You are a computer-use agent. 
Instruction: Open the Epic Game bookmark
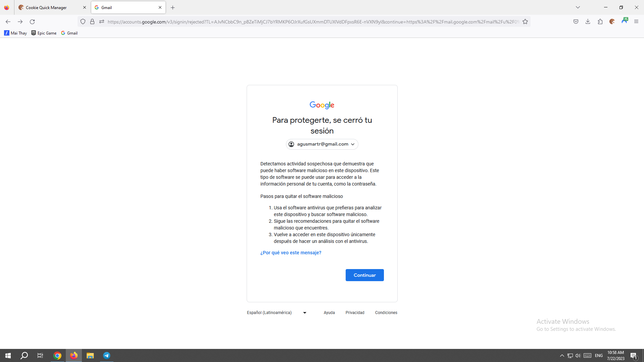coord(44,33)
